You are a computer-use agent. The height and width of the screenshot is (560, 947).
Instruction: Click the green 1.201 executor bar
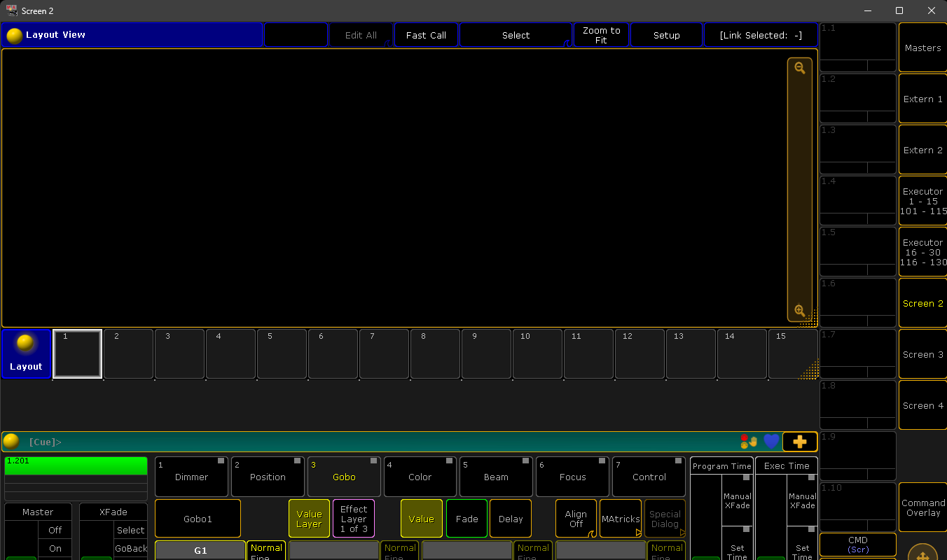(76, 465)
